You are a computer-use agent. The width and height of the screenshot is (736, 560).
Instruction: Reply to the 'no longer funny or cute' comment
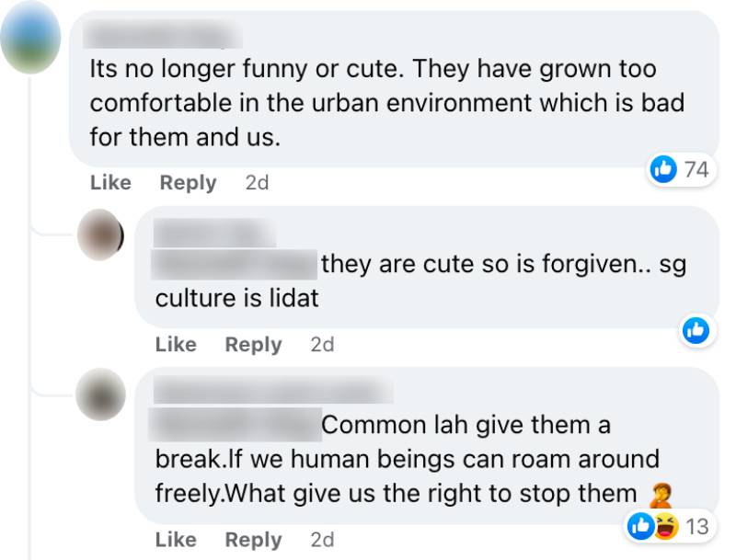(188, 183)
